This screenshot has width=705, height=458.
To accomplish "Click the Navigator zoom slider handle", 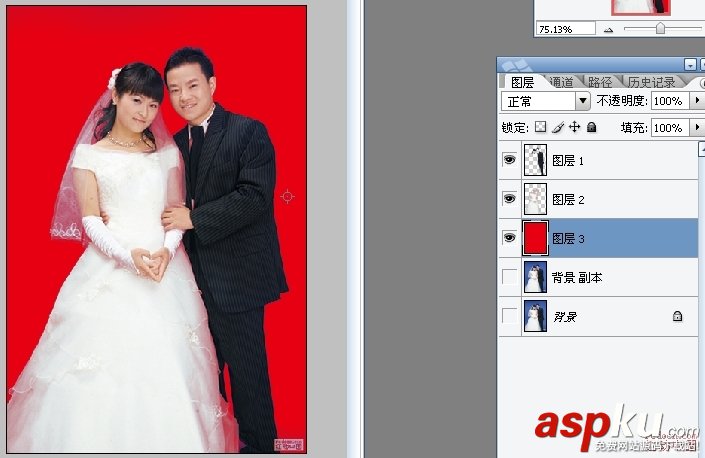I will point(660,28).
